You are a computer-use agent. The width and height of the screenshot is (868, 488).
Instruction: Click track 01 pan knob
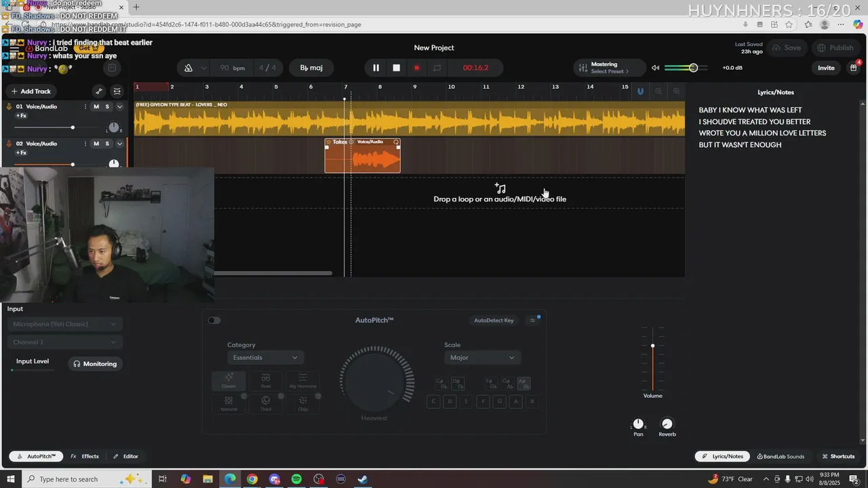click(x=114, y=127)
